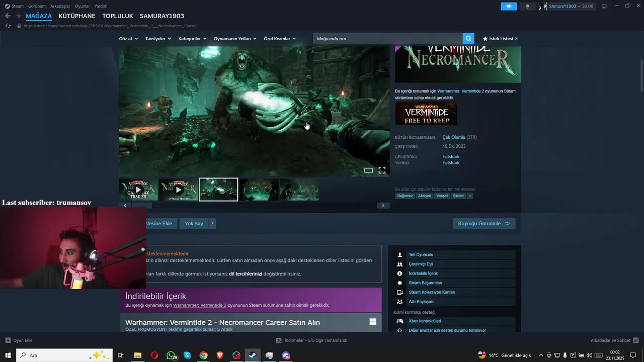The image size is (644, 362).
Task: Go back with the left arrow
Action: click(x=8, y=16)
